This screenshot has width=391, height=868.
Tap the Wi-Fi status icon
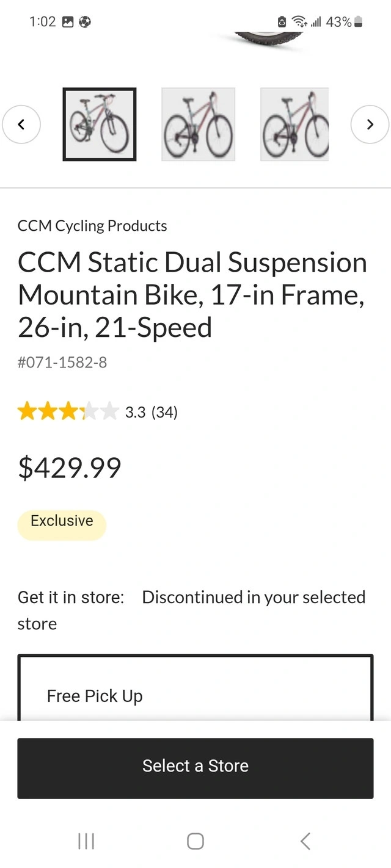coord(299,22)
